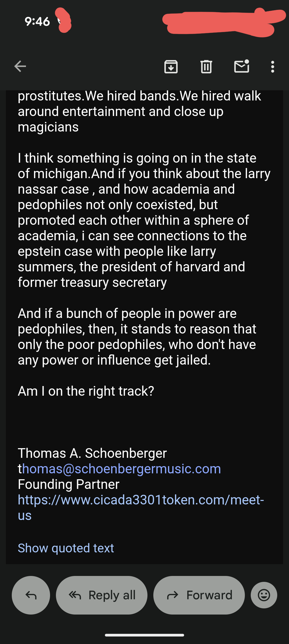Mark this email as unread
The height and width of the screenshot is (644, 289).
tap(242, 66)
